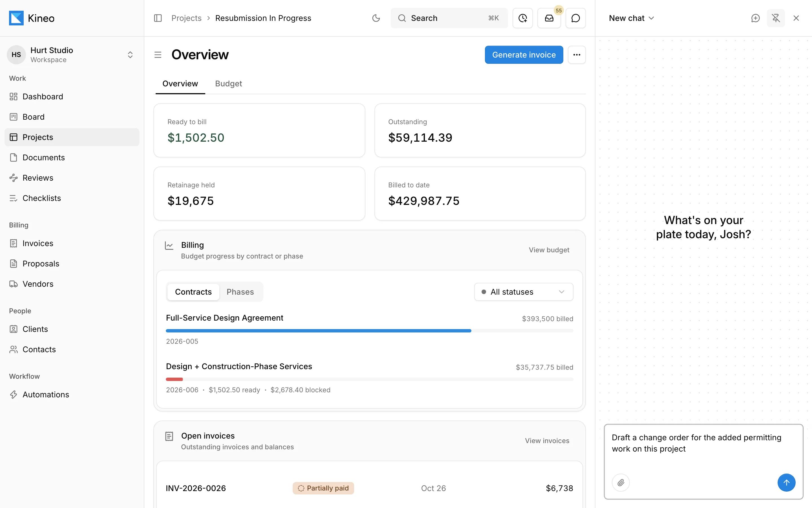This screenshot has height=508, width=812.
Task: Click the chat message text box
Action: coord(703,449)
